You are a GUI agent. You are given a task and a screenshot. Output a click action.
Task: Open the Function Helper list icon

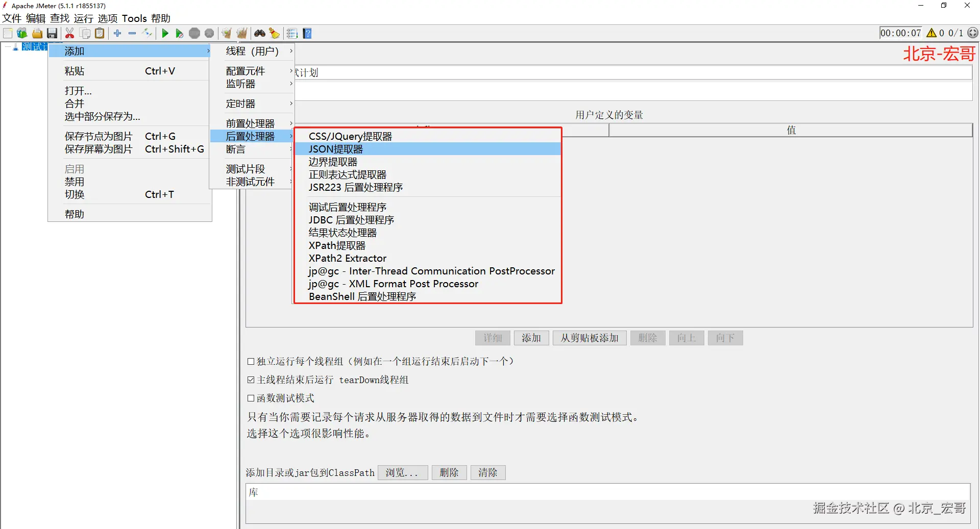292,34
